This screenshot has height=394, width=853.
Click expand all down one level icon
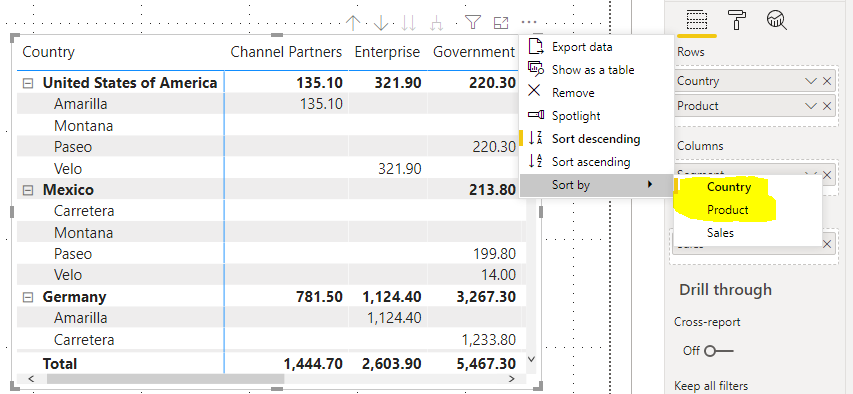click(x=436, y=22)
